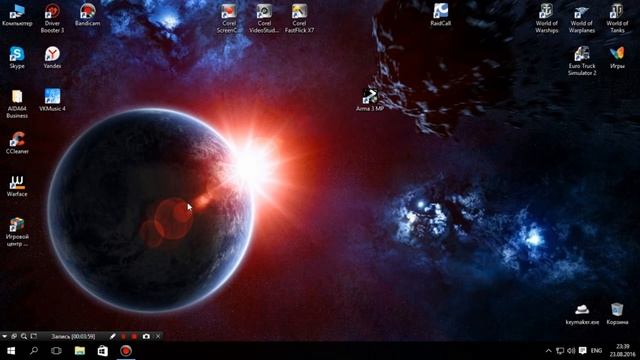Image resolution: width=640 pixels, height=360 pixels.
Task: Click the recorder pause button
Action: click(123, 336)
